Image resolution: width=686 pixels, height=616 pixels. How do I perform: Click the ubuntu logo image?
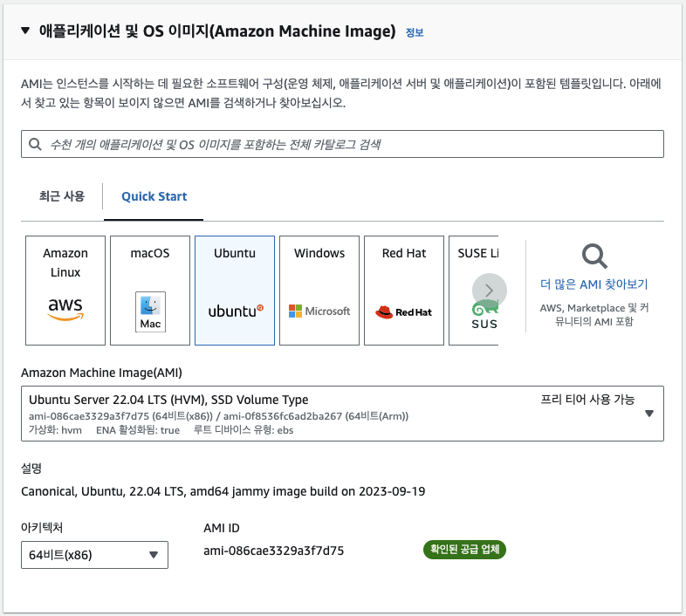pyautogui.click(x=236, y=311)
